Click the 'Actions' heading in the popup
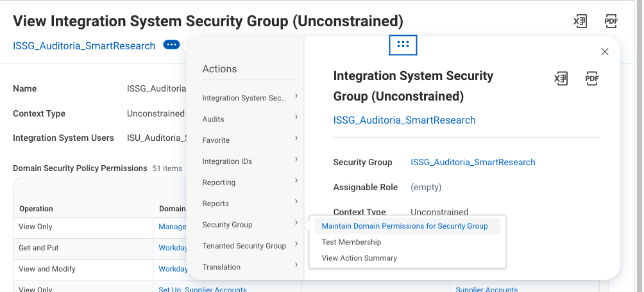Viewport: 644px width, 292px height. click(219, 69)
